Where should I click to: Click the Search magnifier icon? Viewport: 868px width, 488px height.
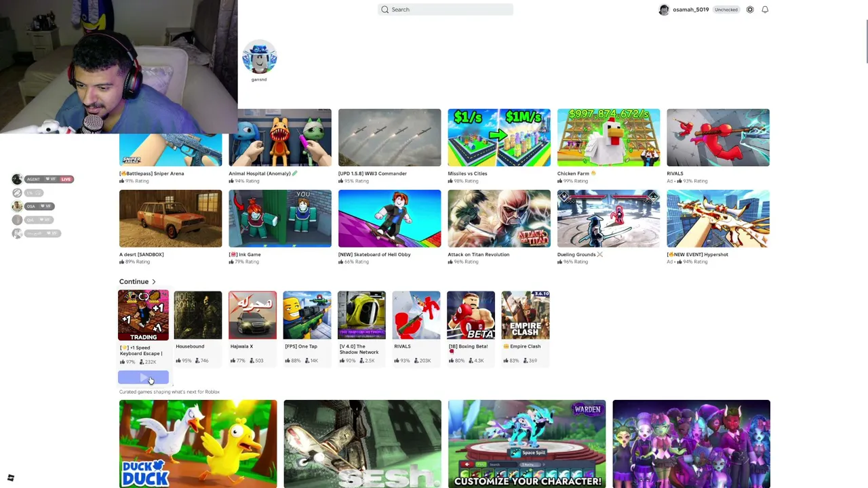click(385, 9)
